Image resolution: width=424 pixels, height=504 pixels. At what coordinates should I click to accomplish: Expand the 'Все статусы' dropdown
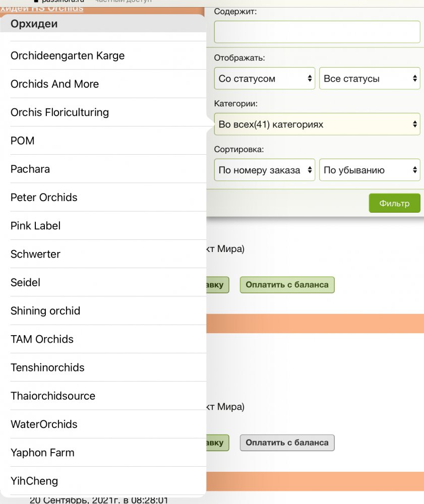click(x=370, y=79)
